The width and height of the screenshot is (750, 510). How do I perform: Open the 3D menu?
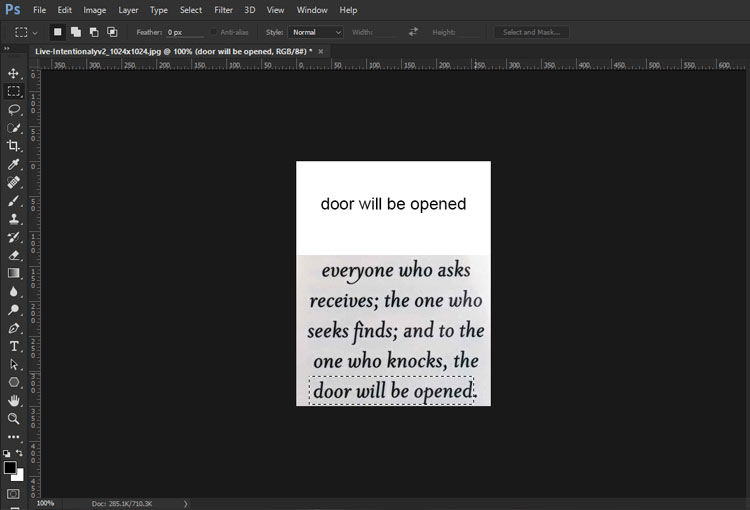(x=250, y=10)
